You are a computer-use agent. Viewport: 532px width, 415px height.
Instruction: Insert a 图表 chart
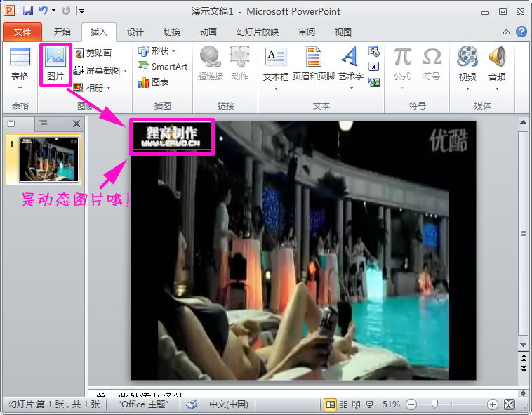(154, 82)
